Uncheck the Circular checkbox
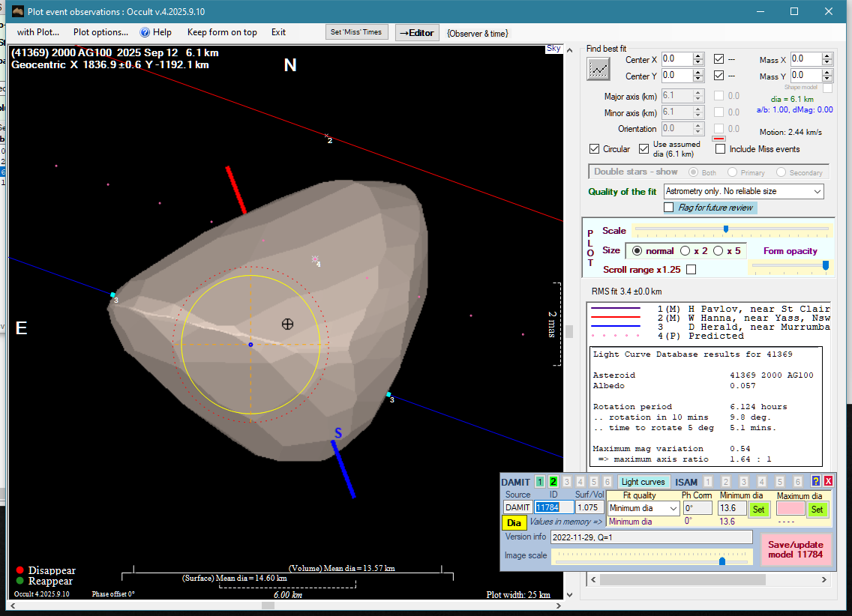The height and width of the screenshot is (616, 852). tap(595, 149)
